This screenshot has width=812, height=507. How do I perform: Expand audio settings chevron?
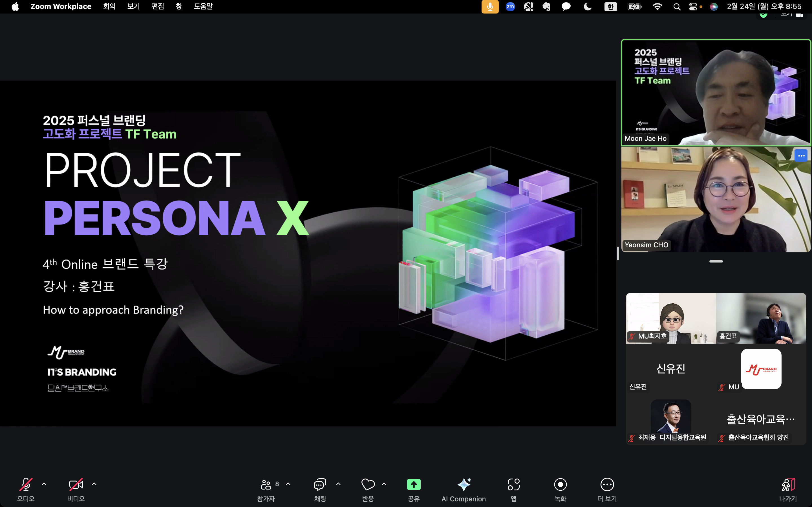(x=44, y=484)
